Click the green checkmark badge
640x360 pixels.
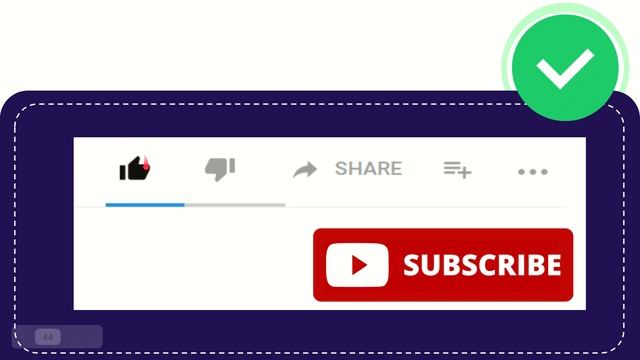565,67
